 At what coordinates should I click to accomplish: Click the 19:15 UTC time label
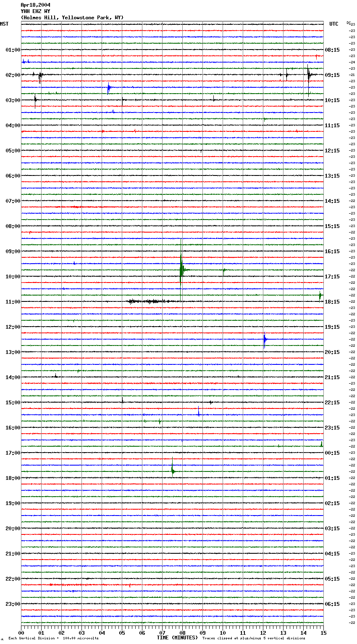click(332, 327)
